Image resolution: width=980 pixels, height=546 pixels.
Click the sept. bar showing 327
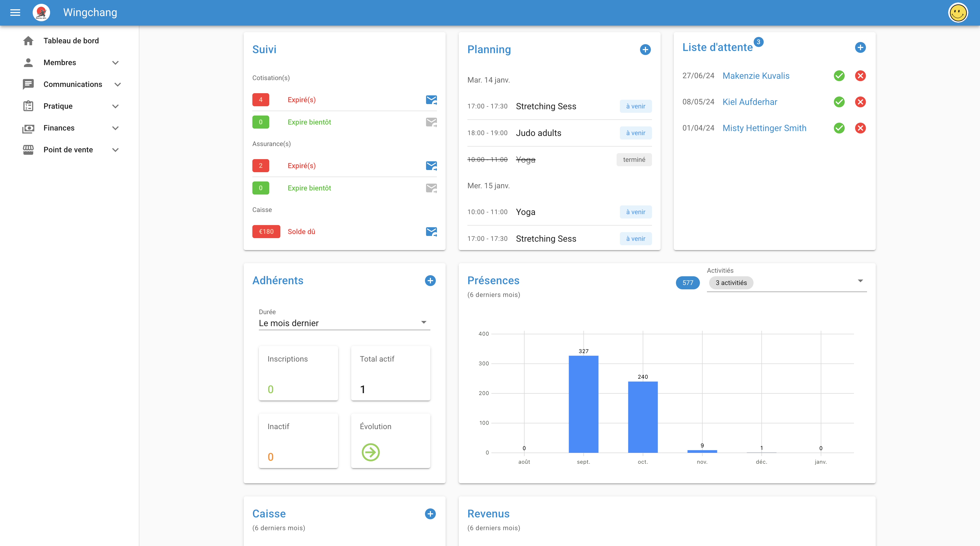pyautogui.click(x=583, y=404)
